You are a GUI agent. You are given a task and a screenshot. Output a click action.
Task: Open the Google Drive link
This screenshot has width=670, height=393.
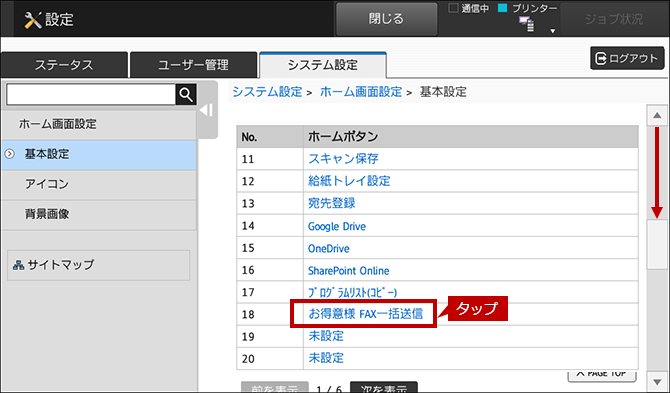point(337,226)
